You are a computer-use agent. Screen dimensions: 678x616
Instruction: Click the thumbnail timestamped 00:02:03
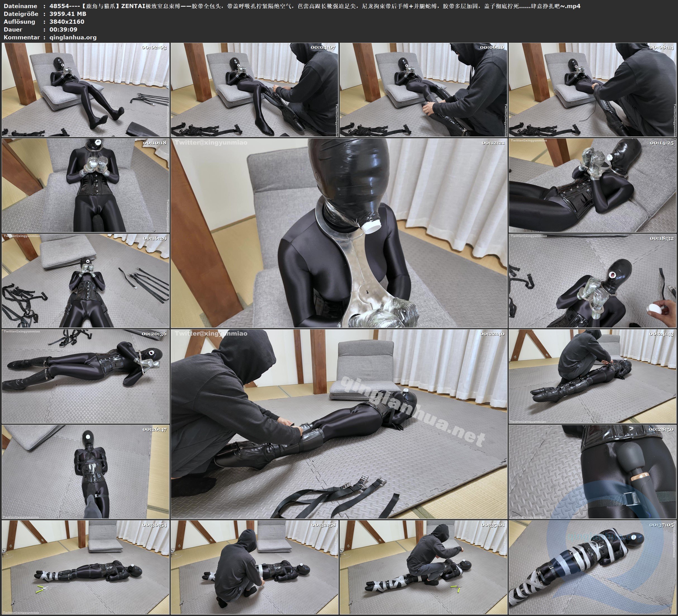pos(85,90)
